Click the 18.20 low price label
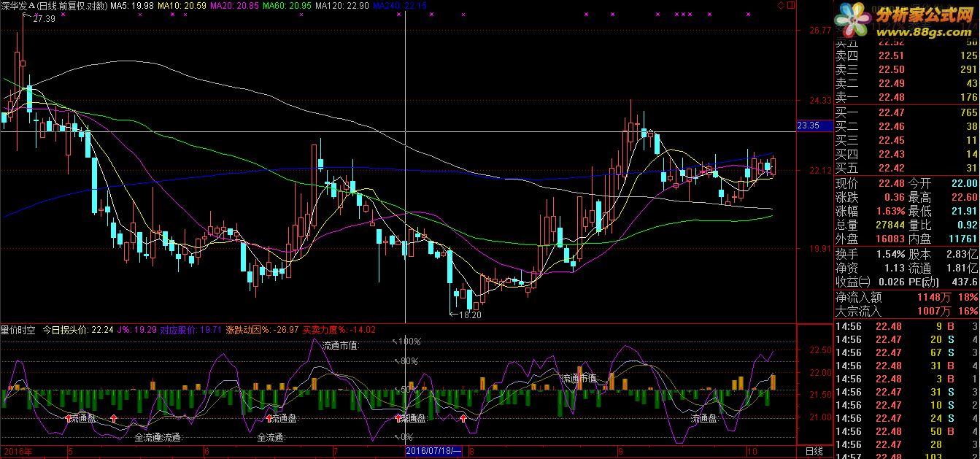The height and width of the screenshot is (459, 980). point(470,315)
